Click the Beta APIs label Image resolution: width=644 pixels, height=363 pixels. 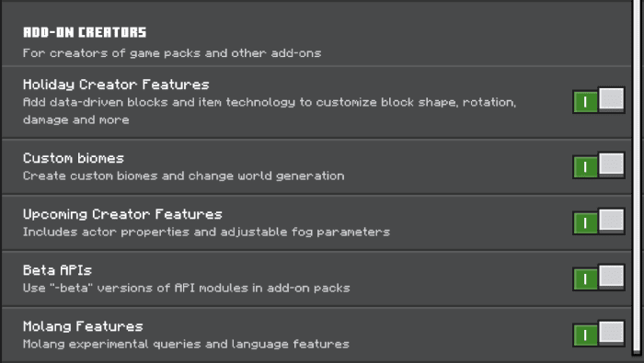pyautogui.click(x=57, y=270)
